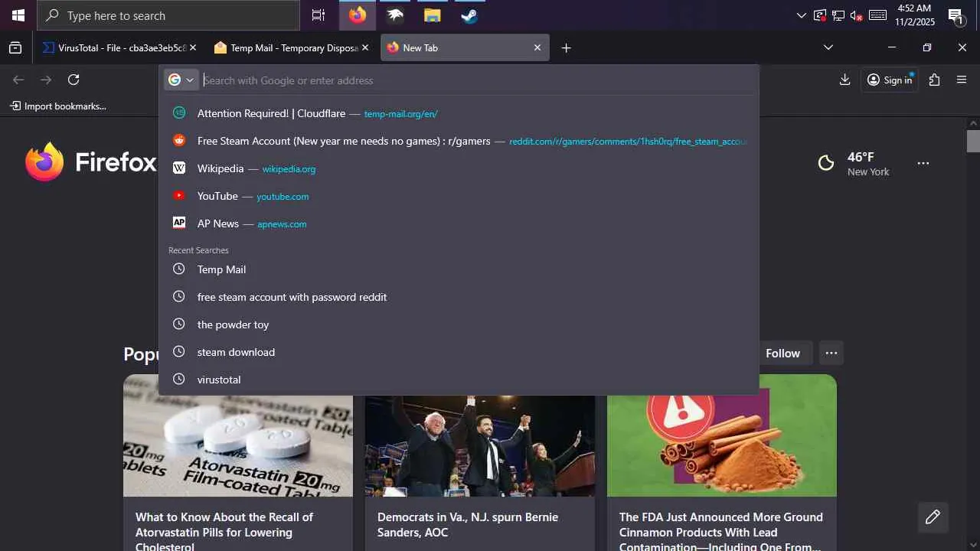Close the New Tab tab
This screenshot has width=980, height=551.
point(537,47)
